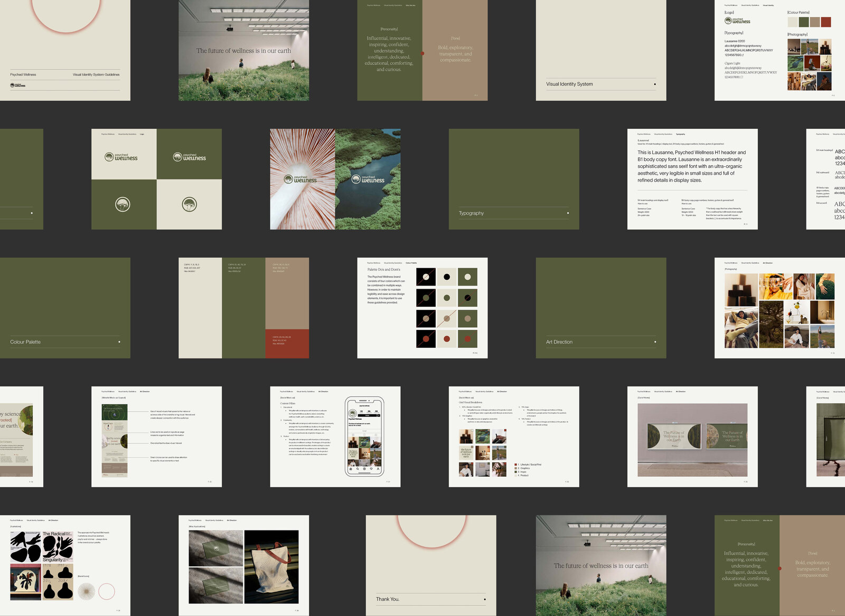Select cream tile with green circle
Screen dimensions: 845x616
[447, 298]
